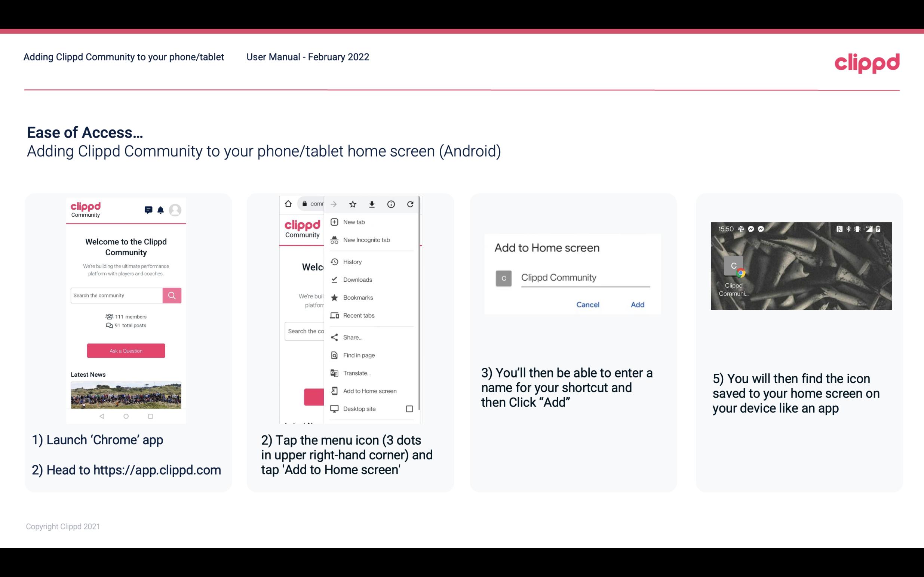Screen dimensions: 924x577
Task: Click the 'Ask a Question' button
Action: click(126, 350)
